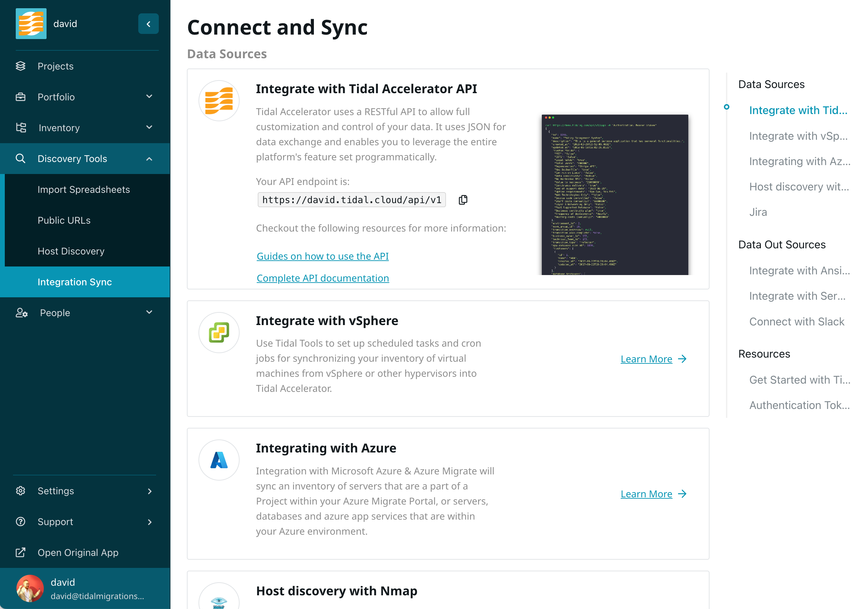Click Learn More for Azure
The image size is (868, 609).
[646, 494]
